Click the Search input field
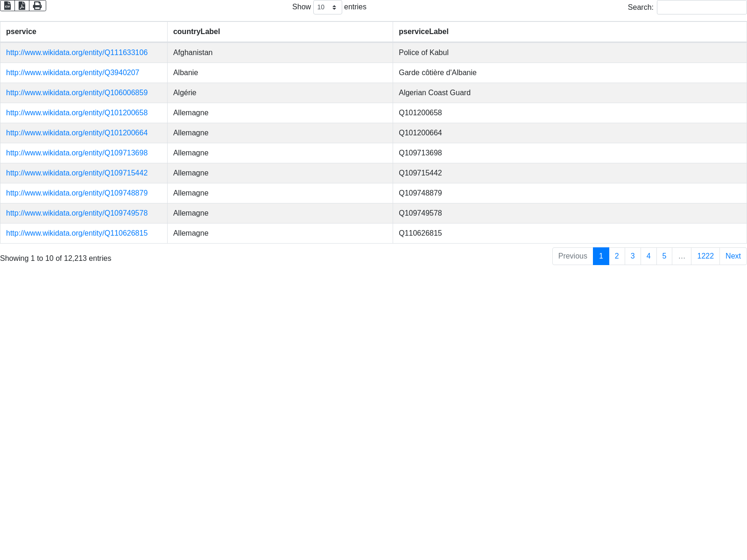Screen dimensions: 747x560 [x=701, y=7]
